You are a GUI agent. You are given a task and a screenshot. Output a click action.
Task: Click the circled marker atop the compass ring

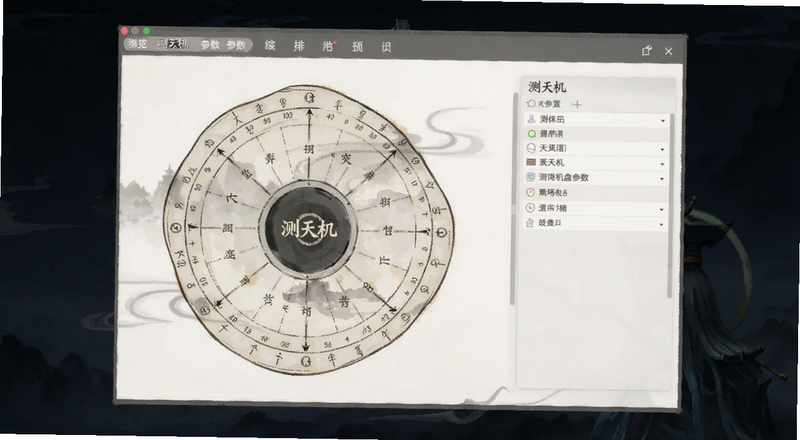(x=308, y=98)
